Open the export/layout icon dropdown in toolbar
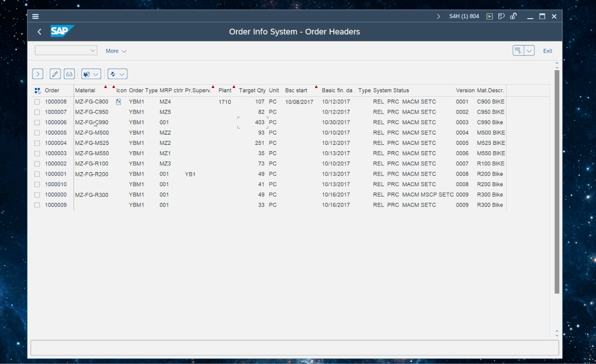596x364 pixels. (91, 74)
